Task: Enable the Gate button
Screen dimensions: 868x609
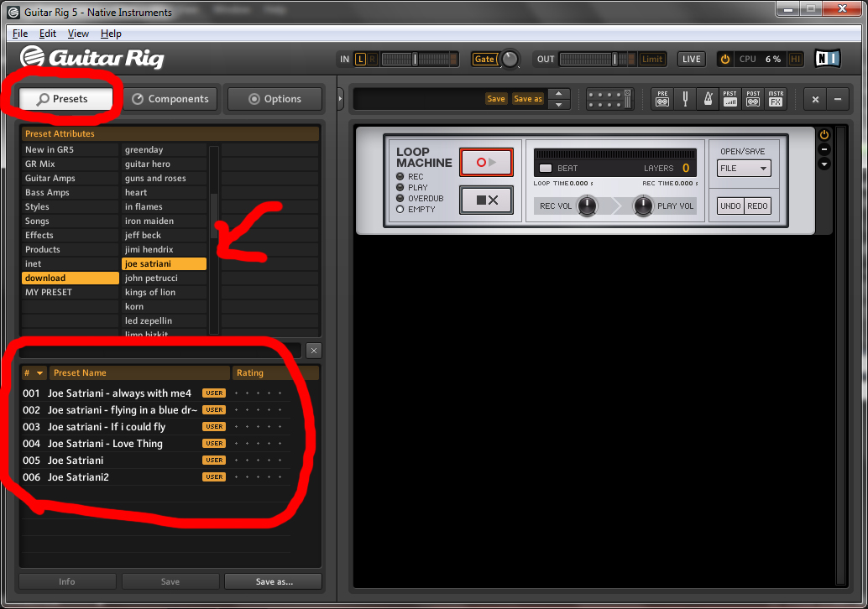Action: point(484,60)
